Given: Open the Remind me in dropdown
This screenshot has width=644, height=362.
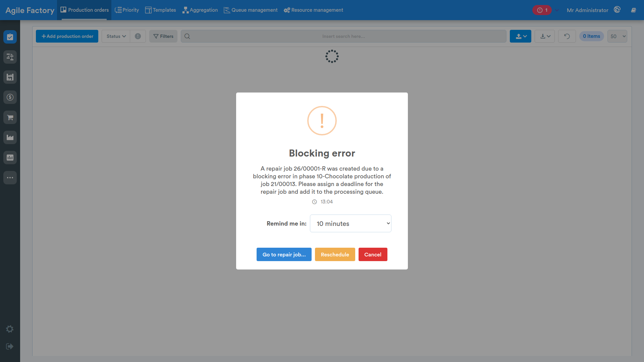Looking at the screenshot, I should [351, 224].
